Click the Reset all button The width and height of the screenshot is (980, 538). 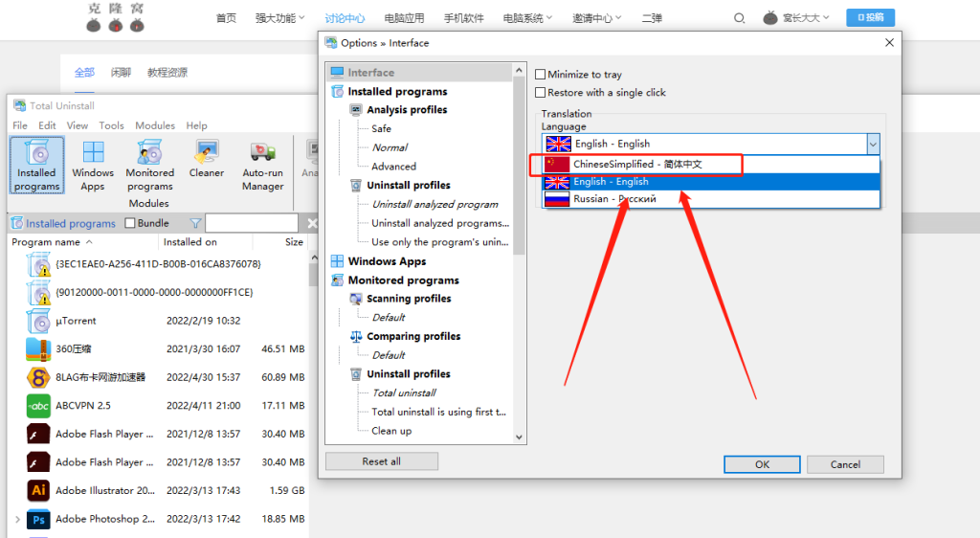[x=381, y=461]
